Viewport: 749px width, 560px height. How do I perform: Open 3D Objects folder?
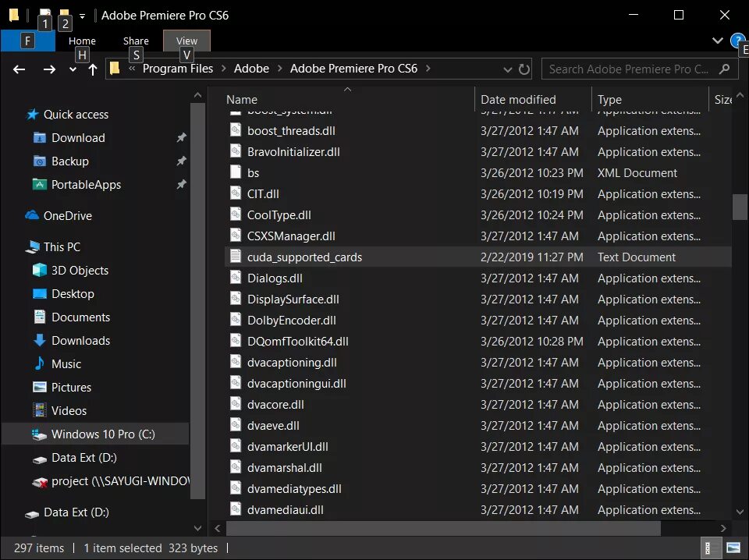point(80,270)
